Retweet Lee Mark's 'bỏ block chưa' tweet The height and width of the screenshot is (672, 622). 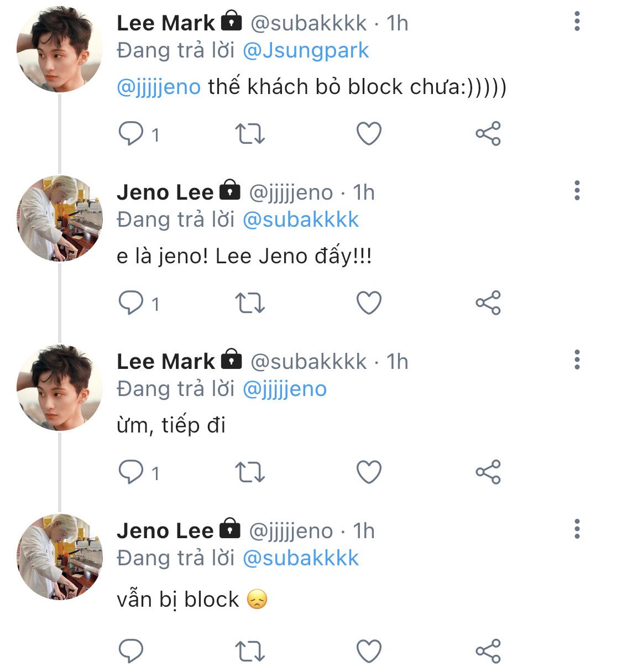[250, 134]
